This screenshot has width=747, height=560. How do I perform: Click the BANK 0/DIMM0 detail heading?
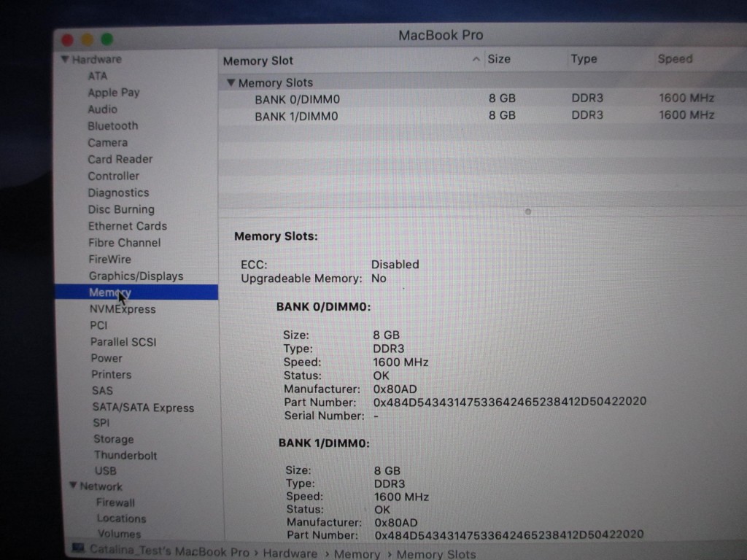coord(323,307)
